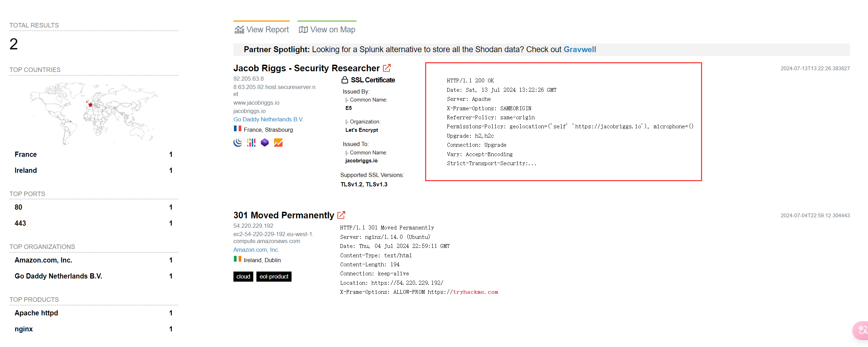Click the orange Google Analytics icon
Screen dimensions: 868x347
pyautogui.click(x=278, y=143)
